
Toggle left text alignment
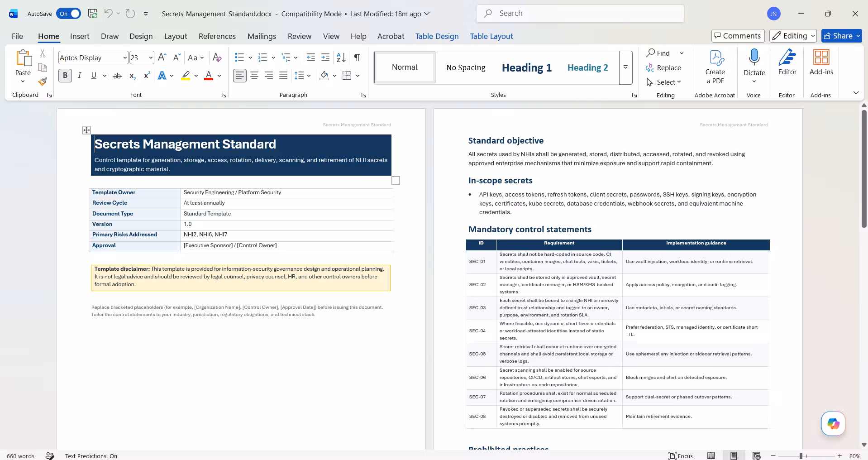pyautogui.click(x=240, y=76)
